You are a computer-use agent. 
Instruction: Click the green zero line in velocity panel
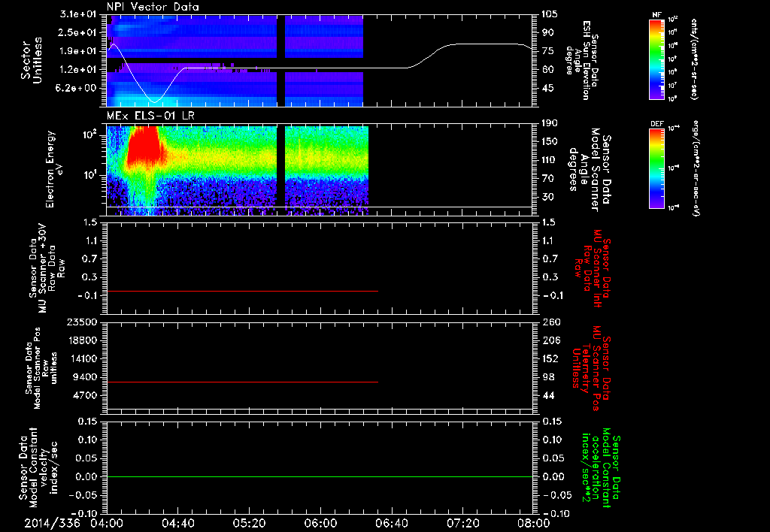pos(320,476)
